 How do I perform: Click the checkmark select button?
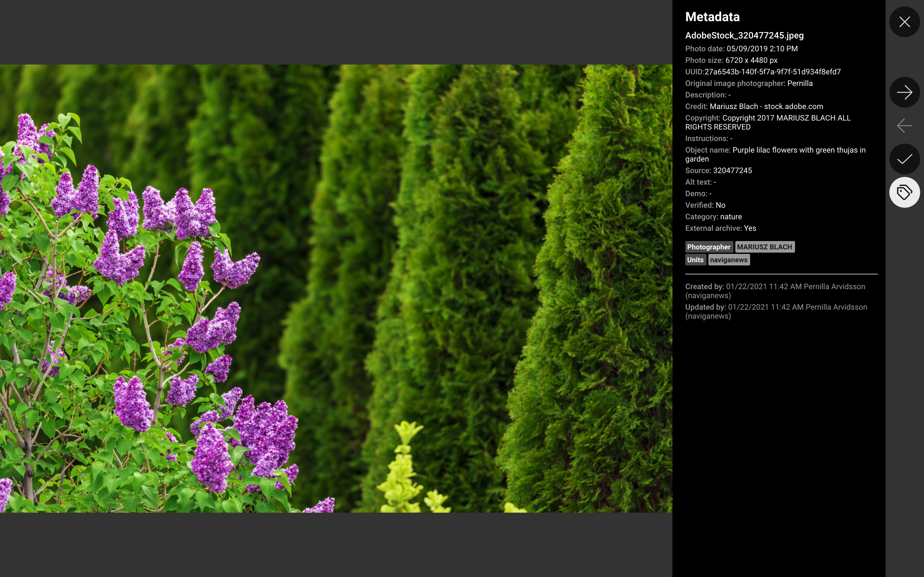(x=904, y=159)
